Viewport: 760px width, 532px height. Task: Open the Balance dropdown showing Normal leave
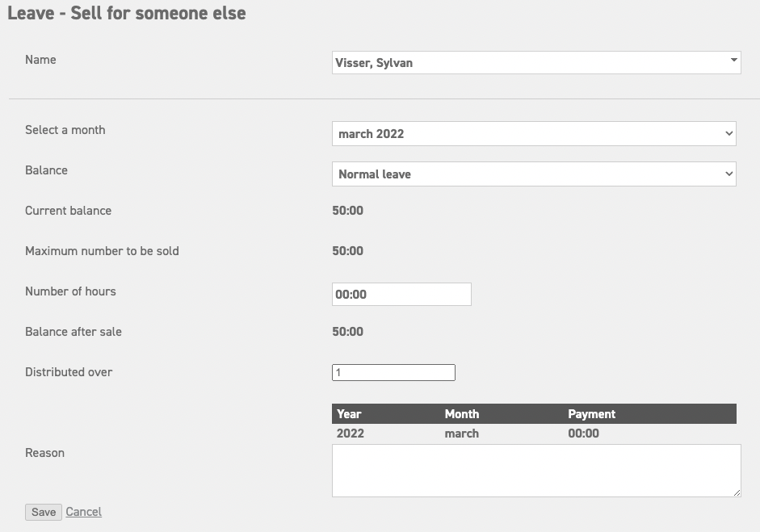(x=534, y=174)
